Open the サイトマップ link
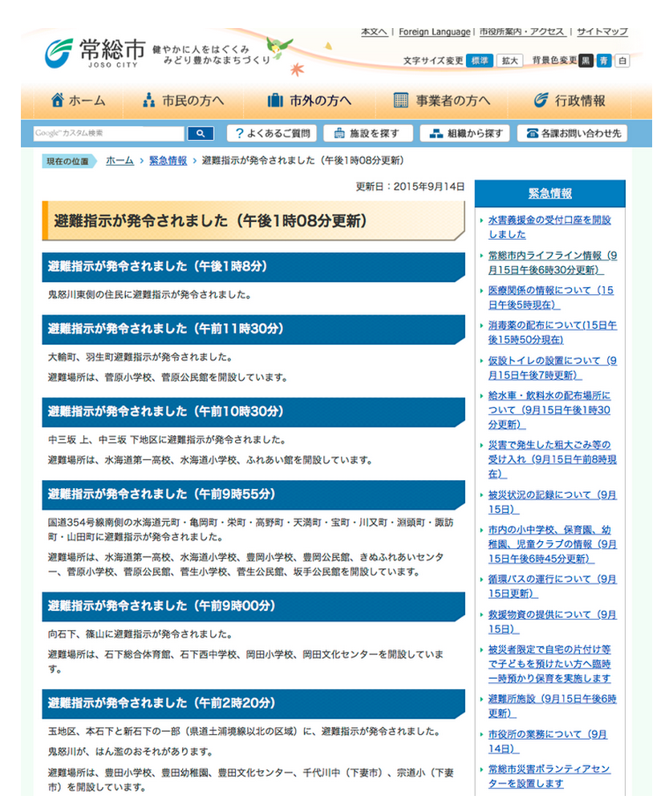 click(x=602, y=32)
